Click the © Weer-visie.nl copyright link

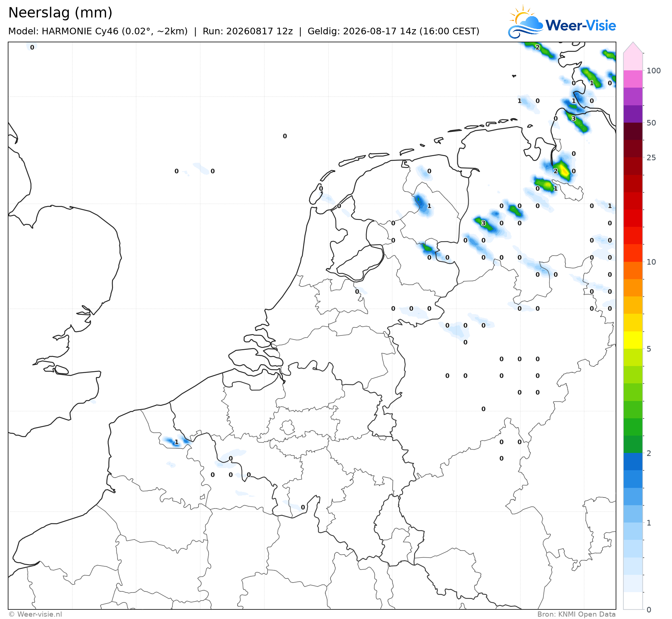coord(35,614)
